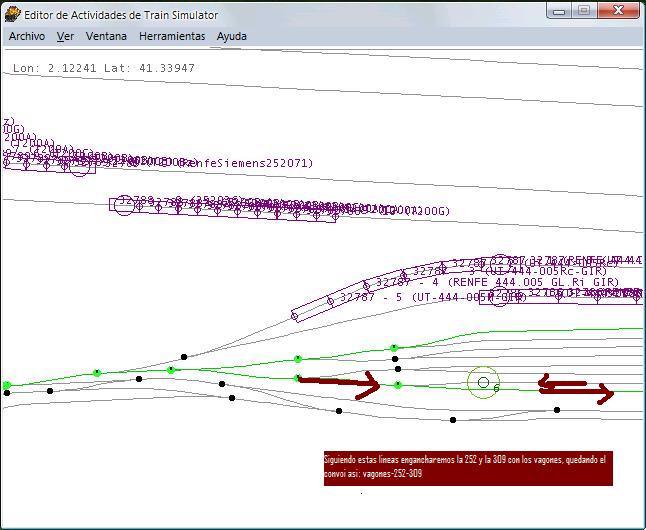Open the Archivo menu
Screen dimensions: 646x530
(27, 36)
